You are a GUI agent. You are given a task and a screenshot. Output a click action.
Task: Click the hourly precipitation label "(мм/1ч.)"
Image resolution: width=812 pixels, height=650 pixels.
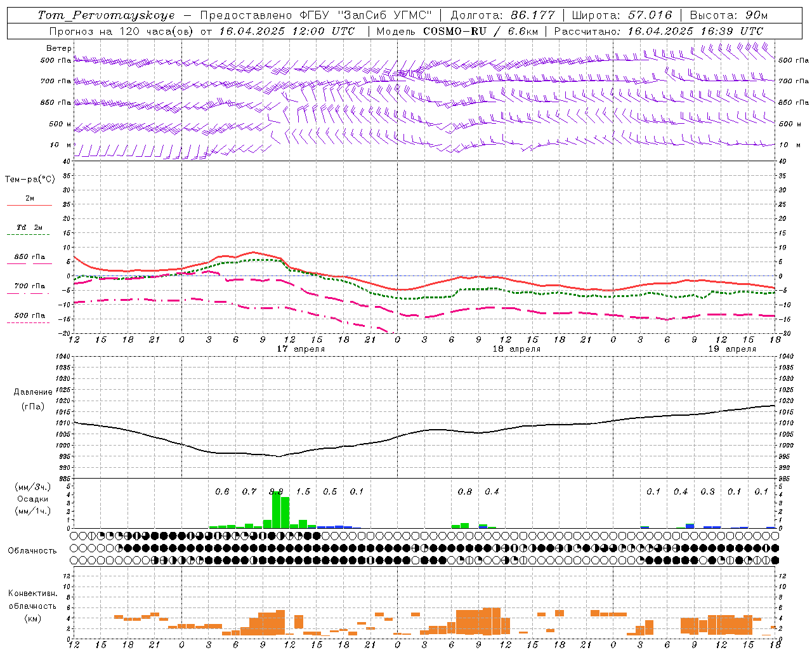pos(32,511)
